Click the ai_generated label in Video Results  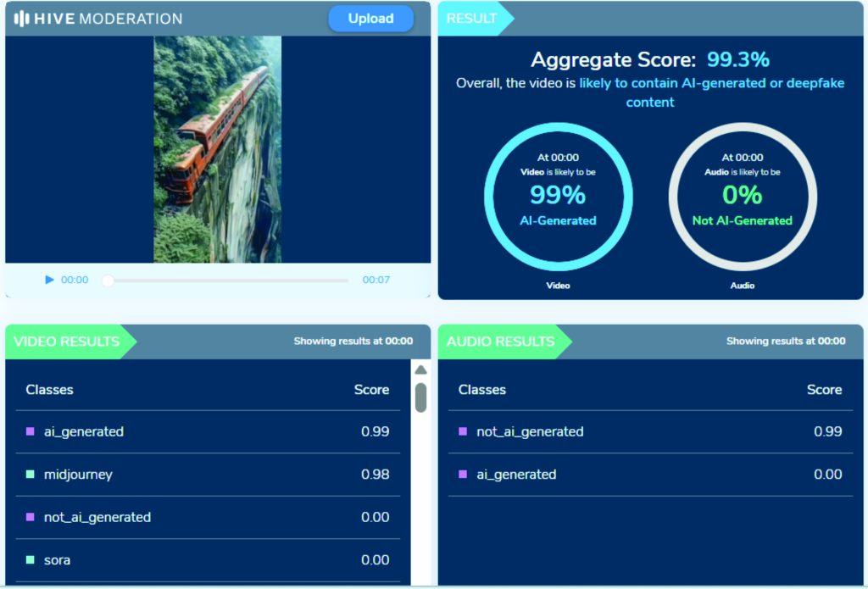pyautogui.click(x=84, y=431)
